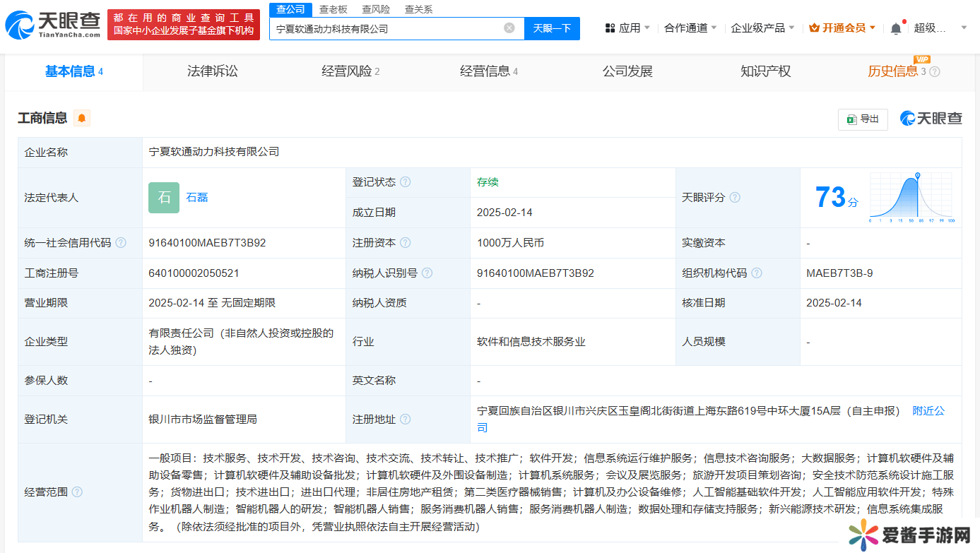The width and height of the screenshot is (980, 553).
Task: Switch to the 法律诉讼 tab
Action: point(212,71)
